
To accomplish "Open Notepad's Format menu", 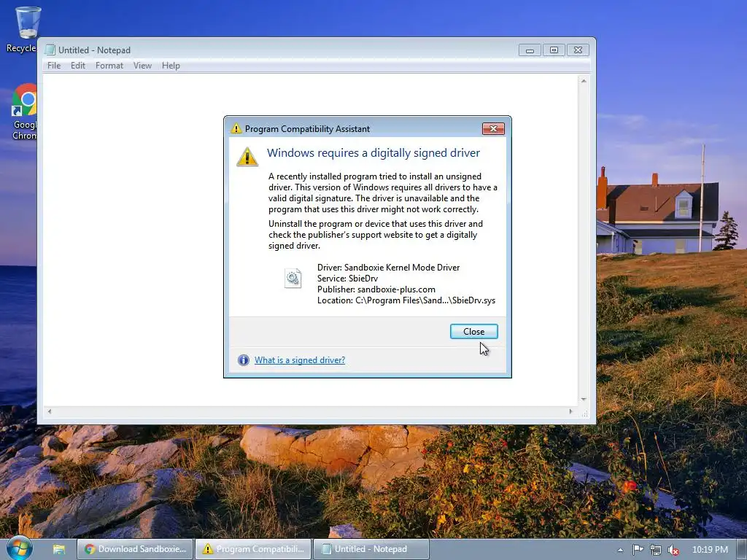I will (109, 66).
